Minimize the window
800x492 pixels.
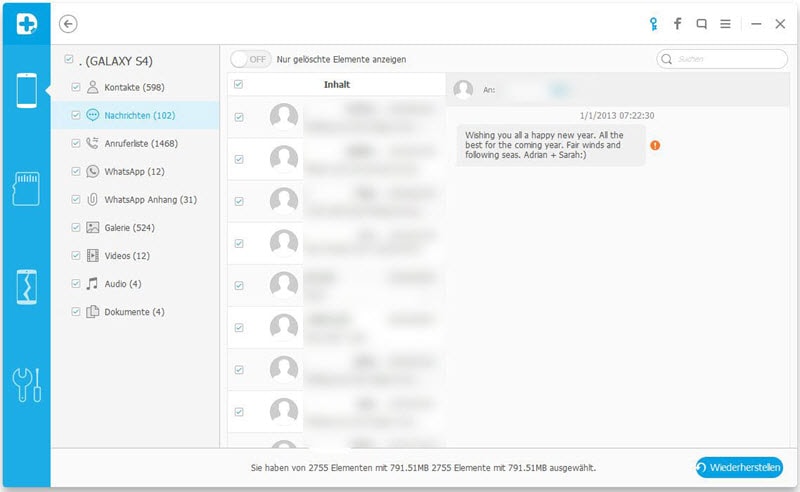(756, 23)
